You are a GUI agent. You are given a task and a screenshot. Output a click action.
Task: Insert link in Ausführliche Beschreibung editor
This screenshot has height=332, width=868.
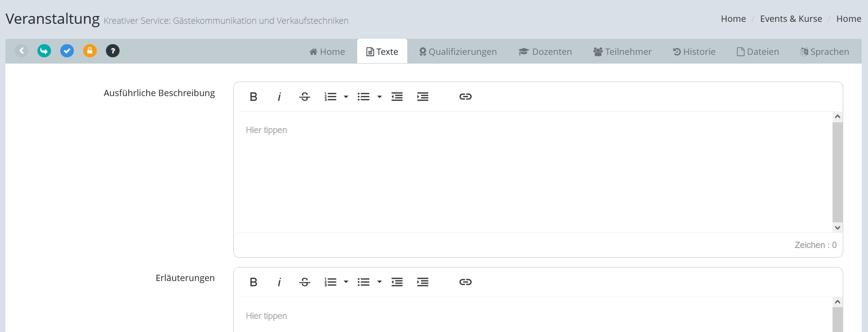tap(465, 97)
